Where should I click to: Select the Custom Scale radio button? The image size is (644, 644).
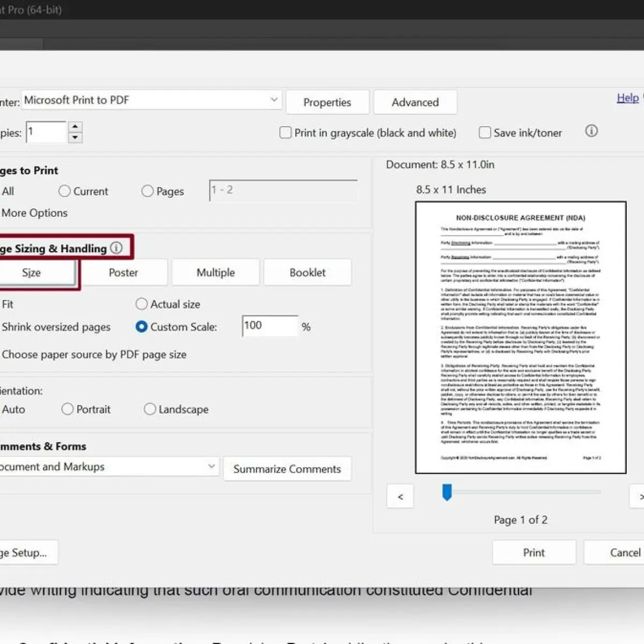point(142,327)
